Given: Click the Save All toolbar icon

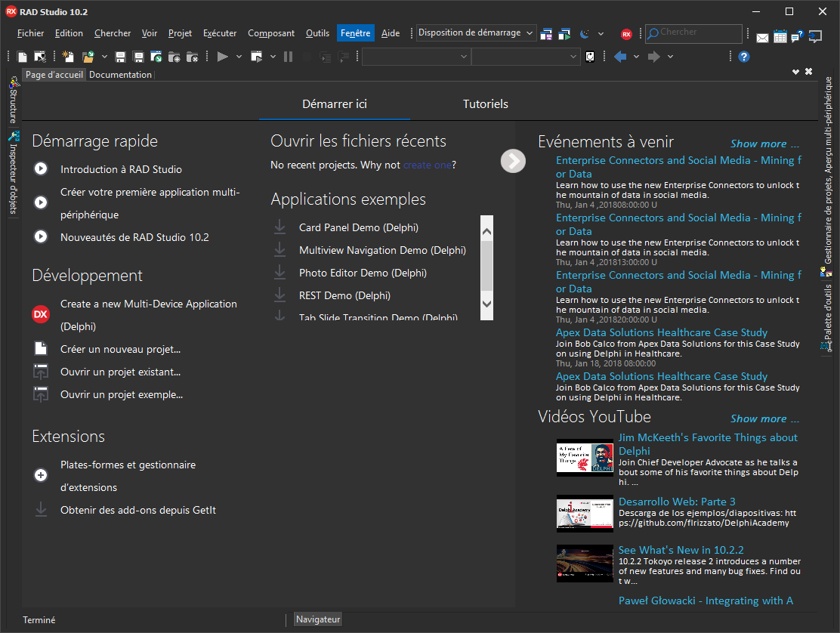Looking at the screenshot, I should pyautogui.click(x=138, y=57).
